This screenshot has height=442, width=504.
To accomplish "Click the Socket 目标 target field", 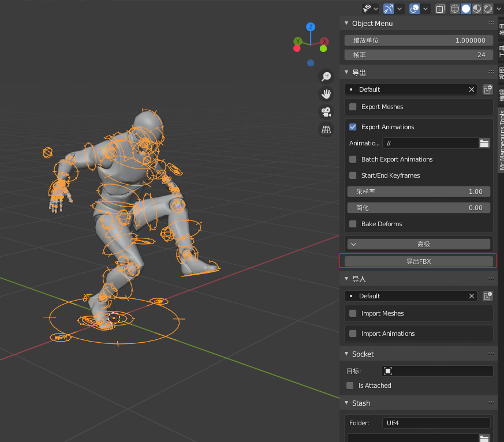I will click(x=437, y=371).
